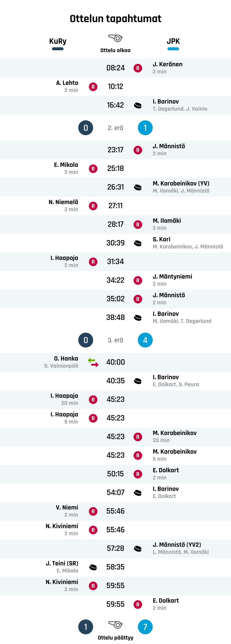This screenshot has width=231, height=644.
Task: Click the 2. erä period divider
Action: (x=115, y=128)
